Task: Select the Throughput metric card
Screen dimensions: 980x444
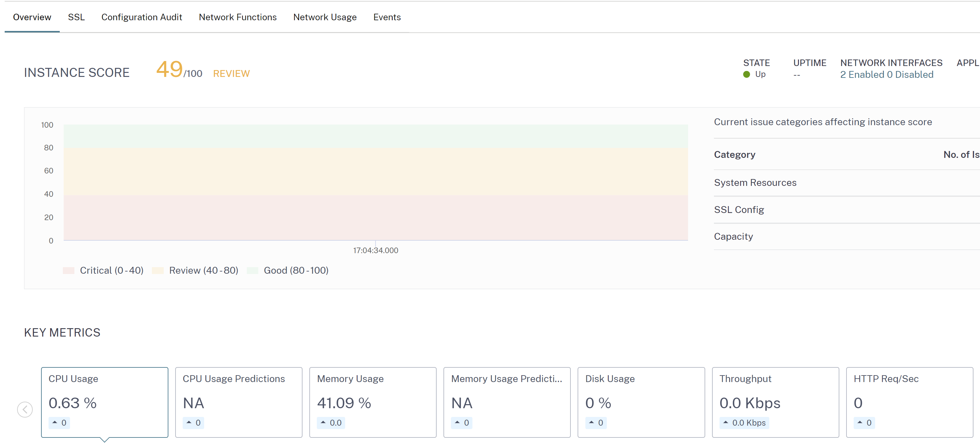Action: 775,402
